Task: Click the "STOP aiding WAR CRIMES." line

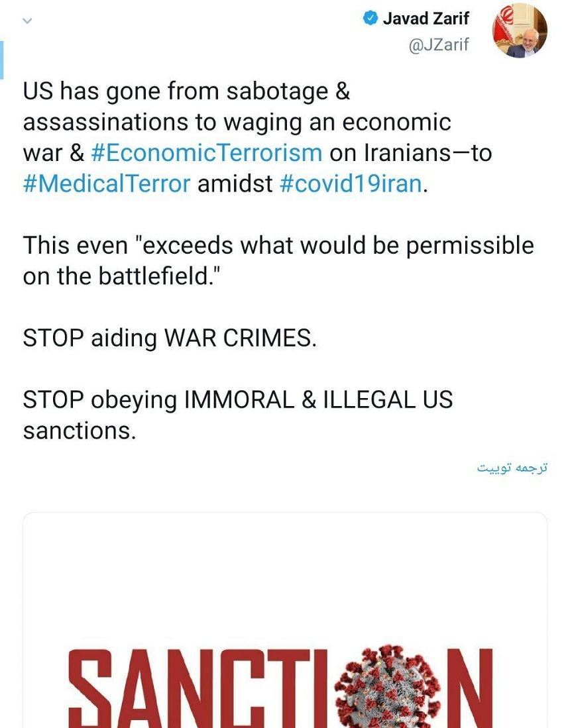Action: [x=170, y=338]
